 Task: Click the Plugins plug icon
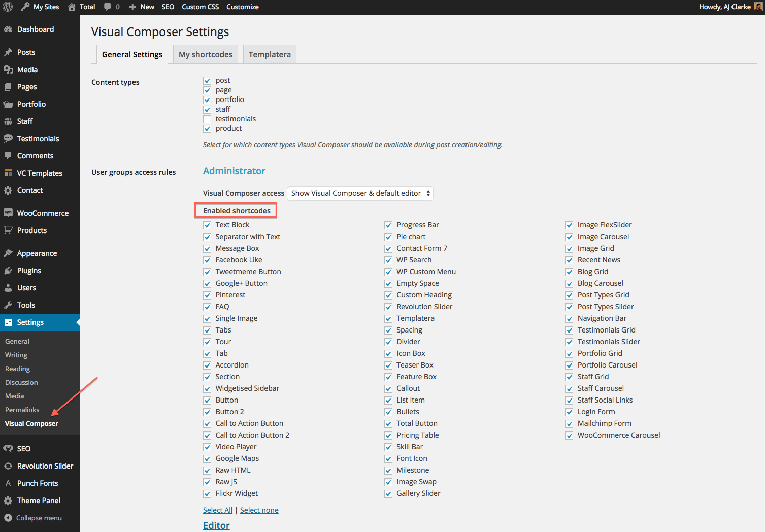(x=8, y=271)
